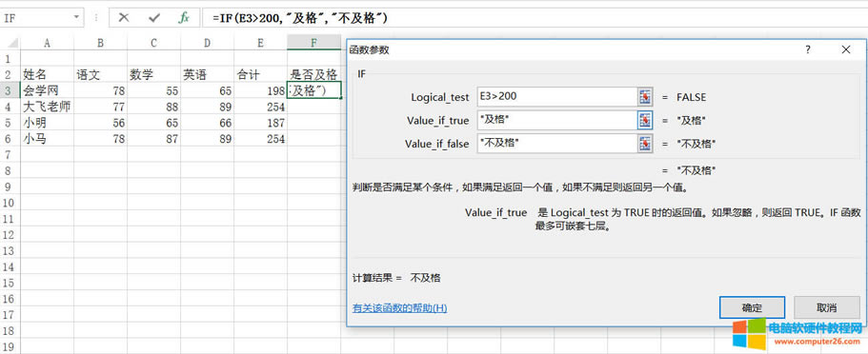
Task: Open the 有关该函数的帮助(H) link
Action: (x=399, y=308)
